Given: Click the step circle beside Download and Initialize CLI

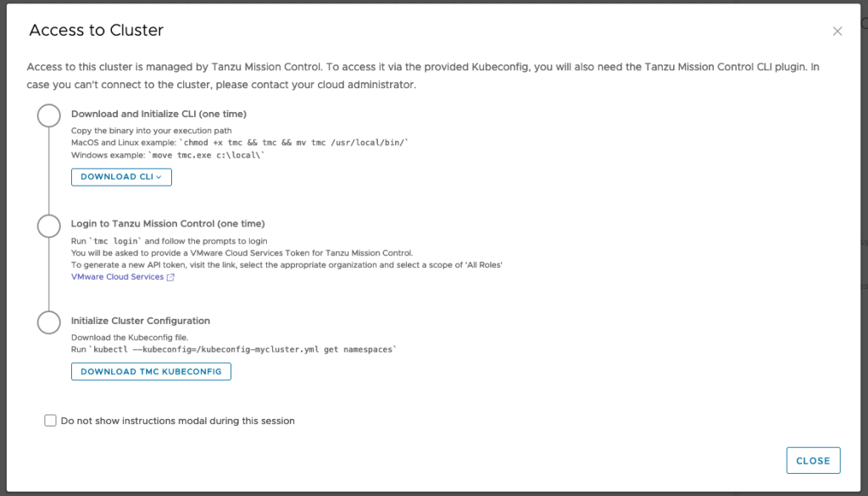Looking at the screenshot, I should click(x=49, y=116).
